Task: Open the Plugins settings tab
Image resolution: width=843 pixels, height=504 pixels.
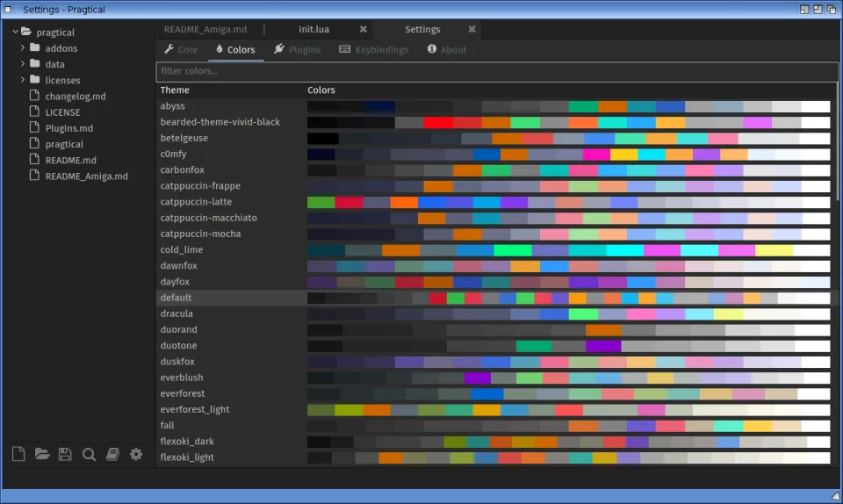Action: pos(297,49)
